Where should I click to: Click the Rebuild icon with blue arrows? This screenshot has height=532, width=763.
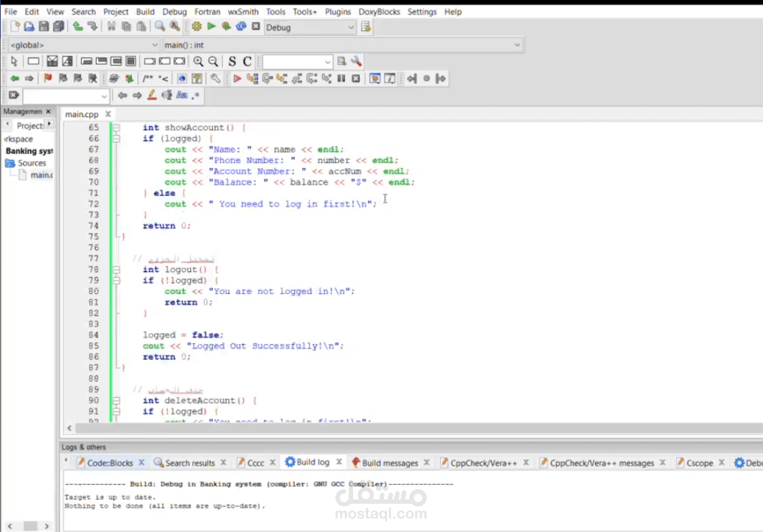click(241, 27)
